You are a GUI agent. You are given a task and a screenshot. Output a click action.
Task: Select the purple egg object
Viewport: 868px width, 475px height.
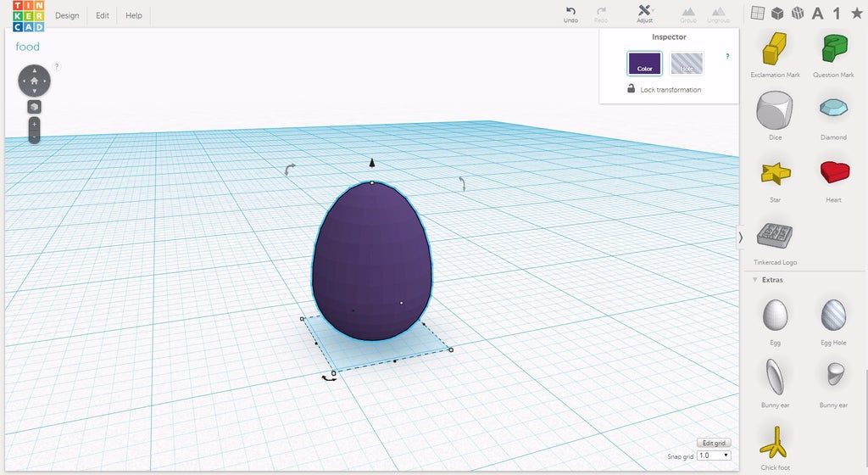[x=372, y=260]
